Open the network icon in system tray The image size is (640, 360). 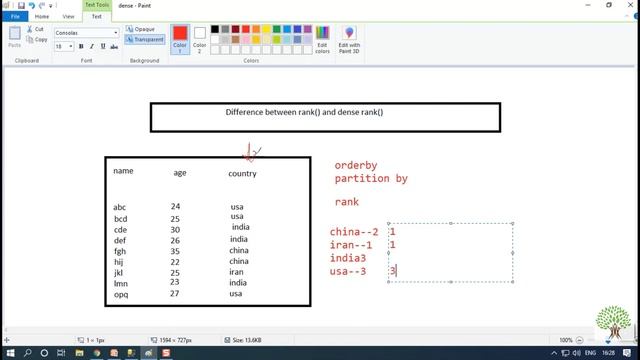(565, 353)
